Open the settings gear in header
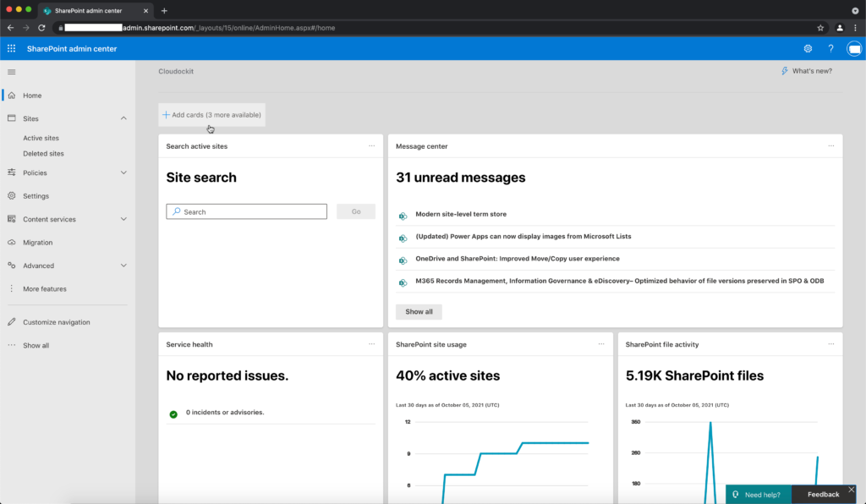Screen dimensions: 866x504 (x=808, y=48)
